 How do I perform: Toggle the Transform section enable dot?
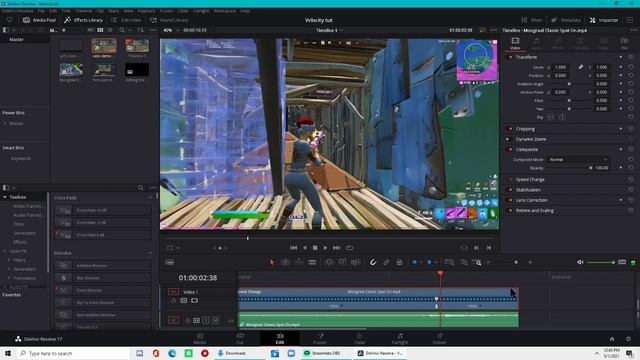click(x=510, y=57)
